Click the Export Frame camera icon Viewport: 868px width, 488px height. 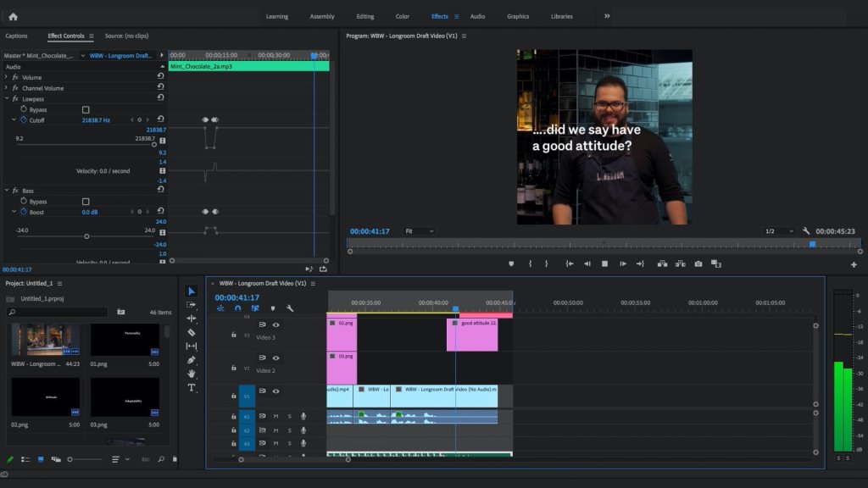tap(698, 264)
